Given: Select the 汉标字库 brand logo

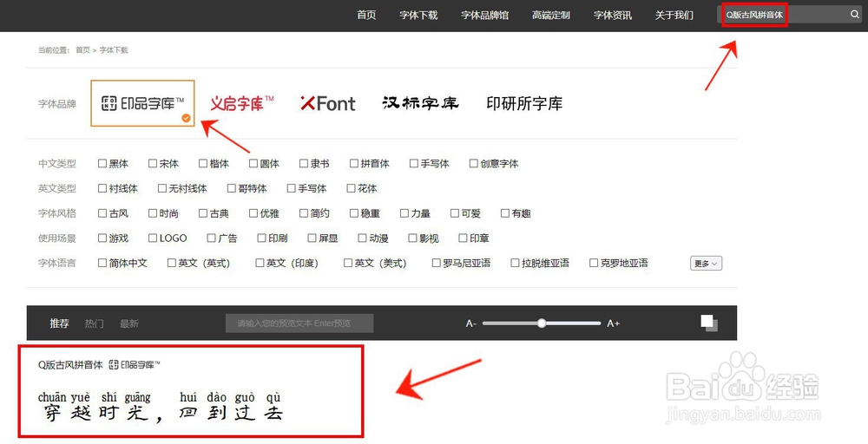Looking at the screenshot, I should [420, 103].
